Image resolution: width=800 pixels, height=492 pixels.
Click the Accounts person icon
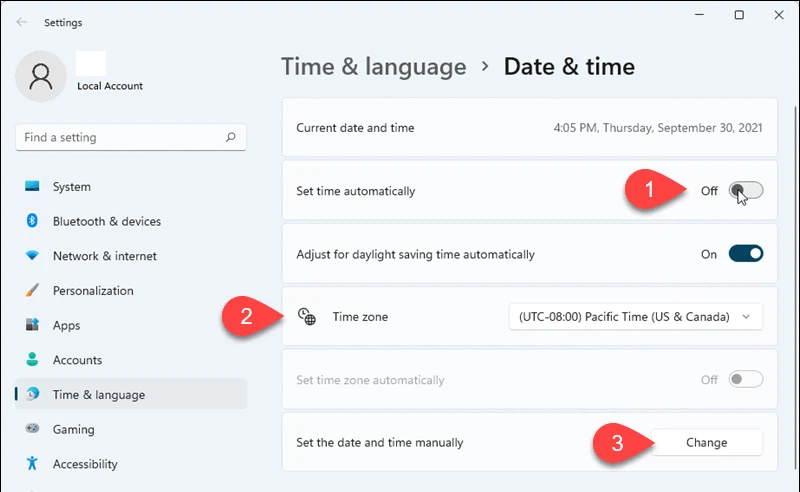(x=33, y=360)
